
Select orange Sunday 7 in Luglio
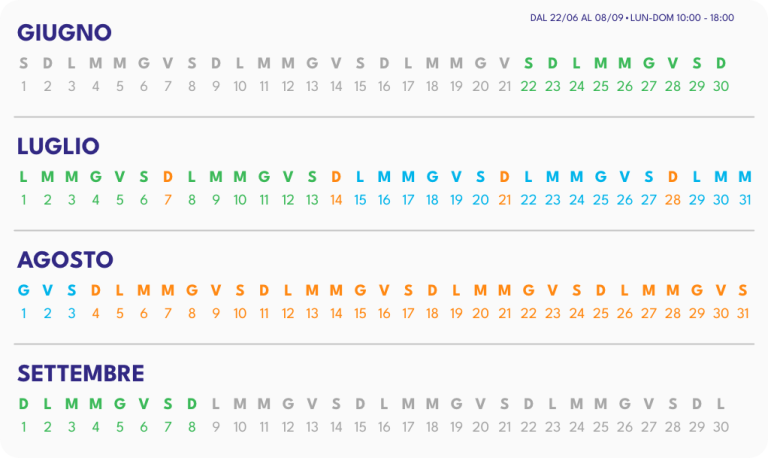tap(168, 200)
